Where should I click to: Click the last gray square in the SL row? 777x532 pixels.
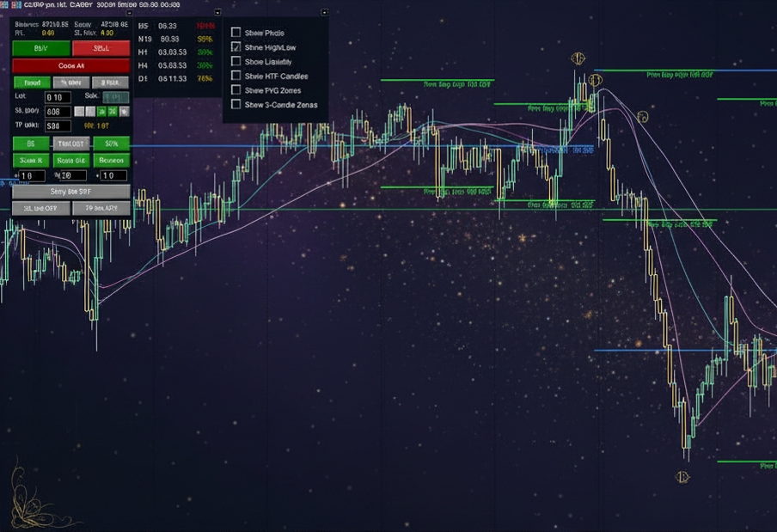coord(124,111)
